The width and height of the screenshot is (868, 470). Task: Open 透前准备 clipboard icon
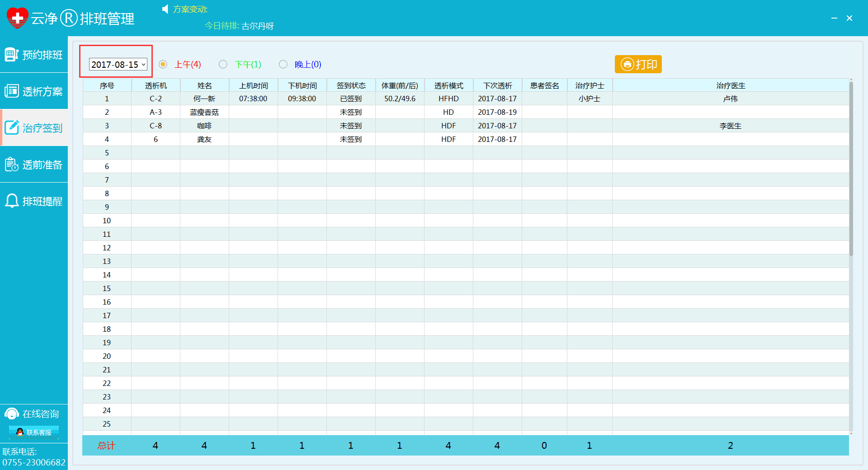[x=11, y=164]
